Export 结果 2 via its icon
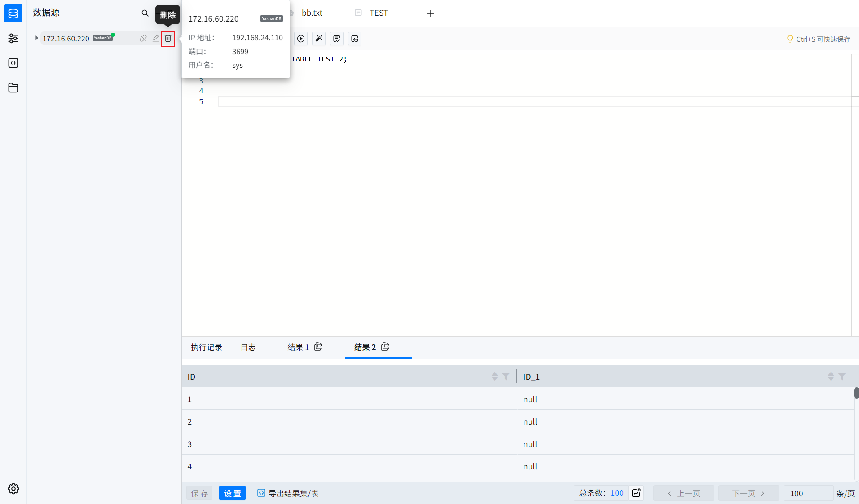The image size is (859, 504). (385, 346)
